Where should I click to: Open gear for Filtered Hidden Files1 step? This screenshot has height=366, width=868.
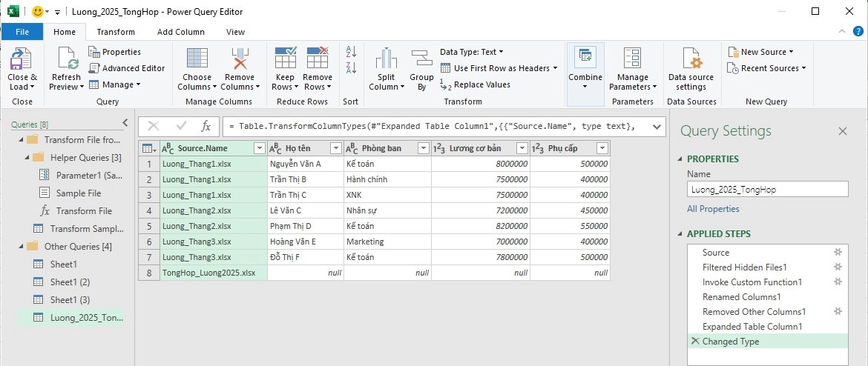pos(838,267)
